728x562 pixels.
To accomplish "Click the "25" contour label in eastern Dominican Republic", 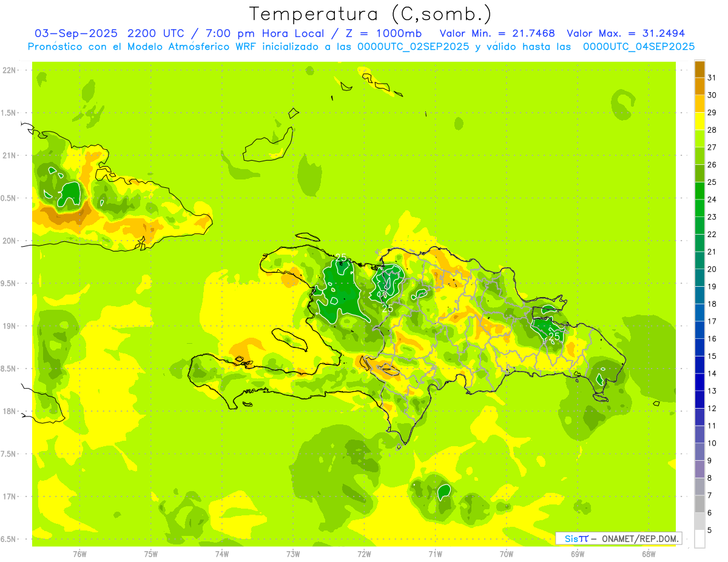I will [554, 336].
